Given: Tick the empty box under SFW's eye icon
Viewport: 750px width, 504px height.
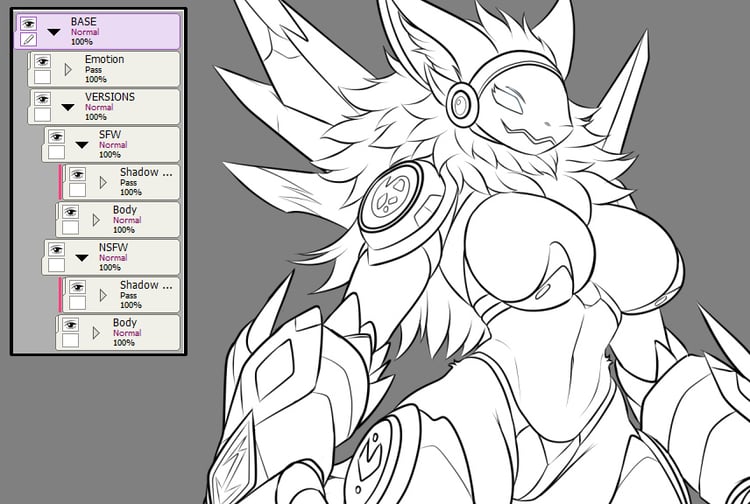Looking at the screenshot, I should point(56,152).
